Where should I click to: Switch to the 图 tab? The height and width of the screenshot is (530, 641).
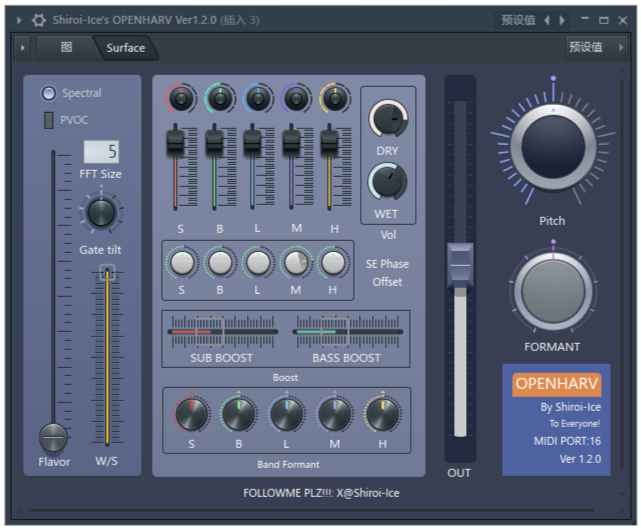(66, 47)
